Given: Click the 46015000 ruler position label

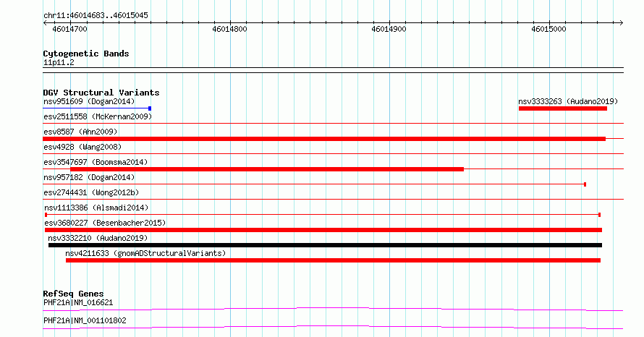Looking at the screenshot, I should tap(548, 29).
